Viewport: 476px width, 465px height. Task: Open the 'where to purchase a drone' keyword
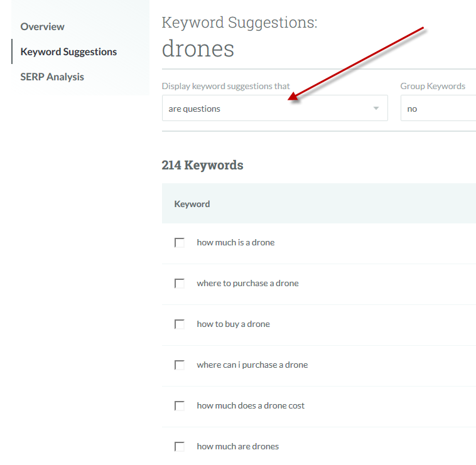(x=247, y=283)
